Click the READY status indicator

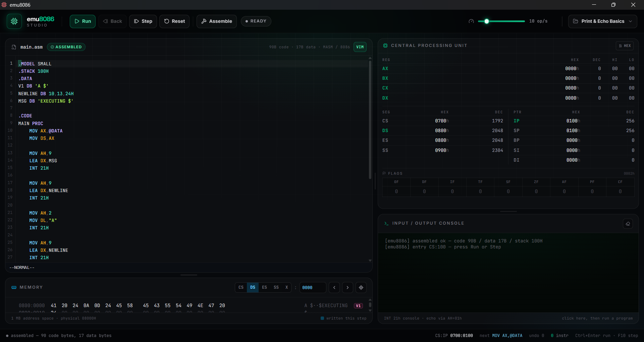[256, 21]
